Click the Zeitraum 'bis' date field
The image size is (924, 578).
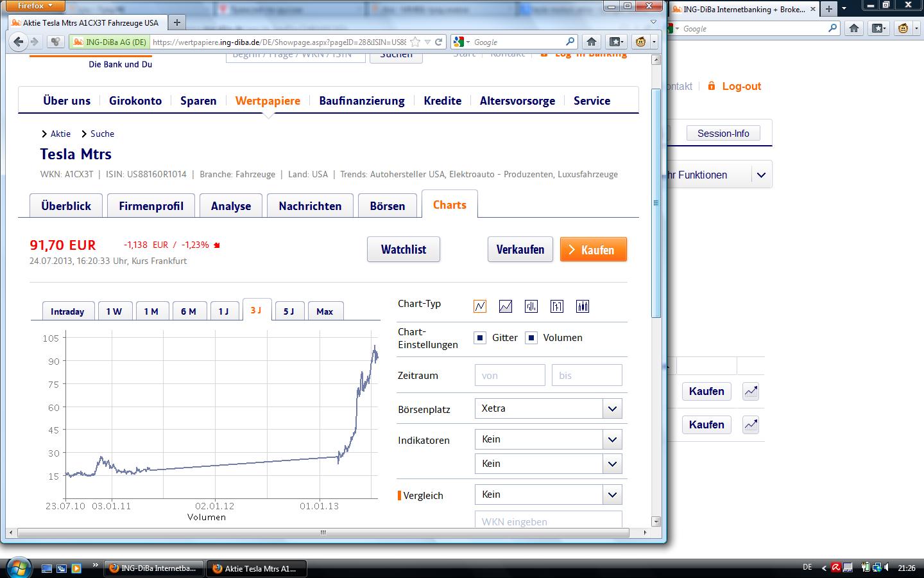tap(587, 376)
